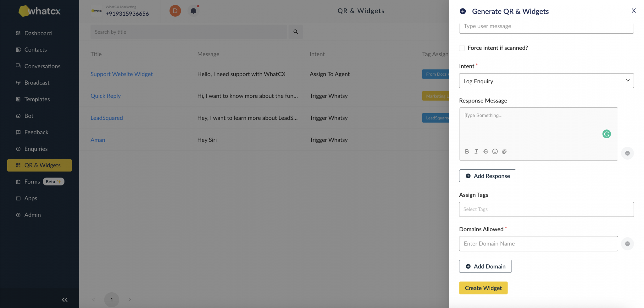Attach a file using the paperclip icon
This screenshot has width=644, height=308.
[x=504, y=151]
